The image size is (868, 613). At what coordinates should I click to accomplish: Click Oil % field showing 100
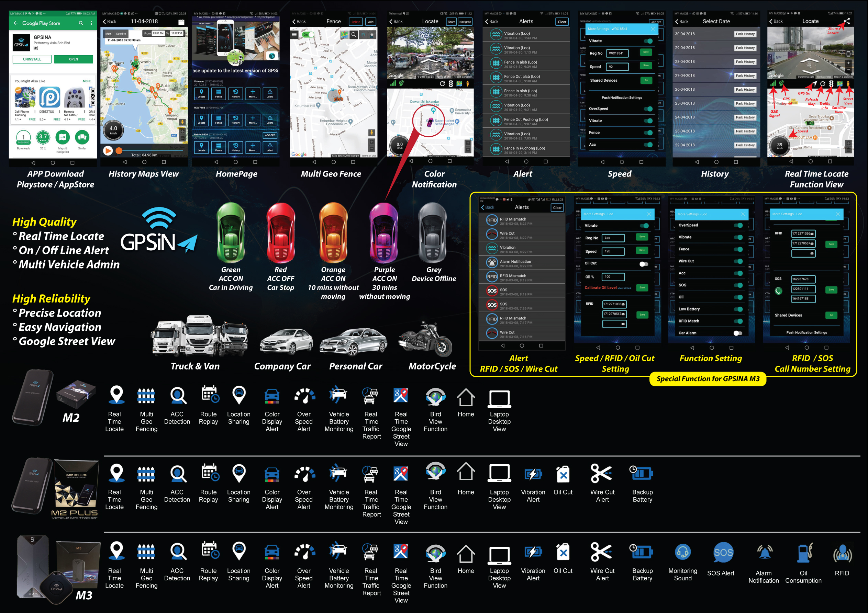[613, 277]
